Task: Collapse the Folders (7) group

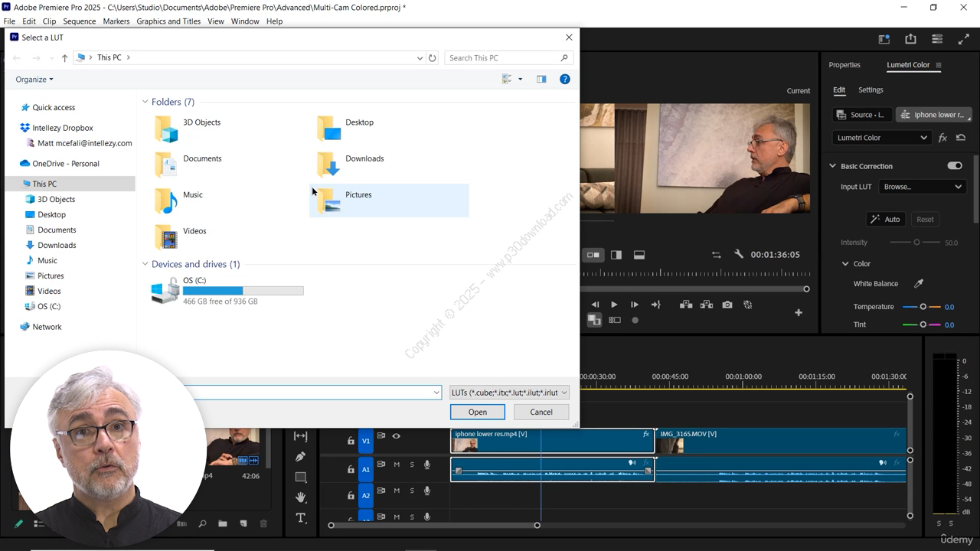Action: point(145,102)
